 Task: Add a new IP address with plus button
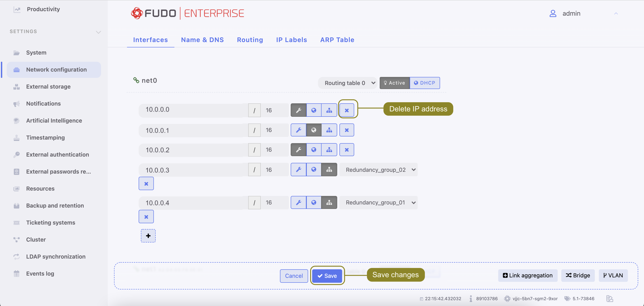(148, 236)
